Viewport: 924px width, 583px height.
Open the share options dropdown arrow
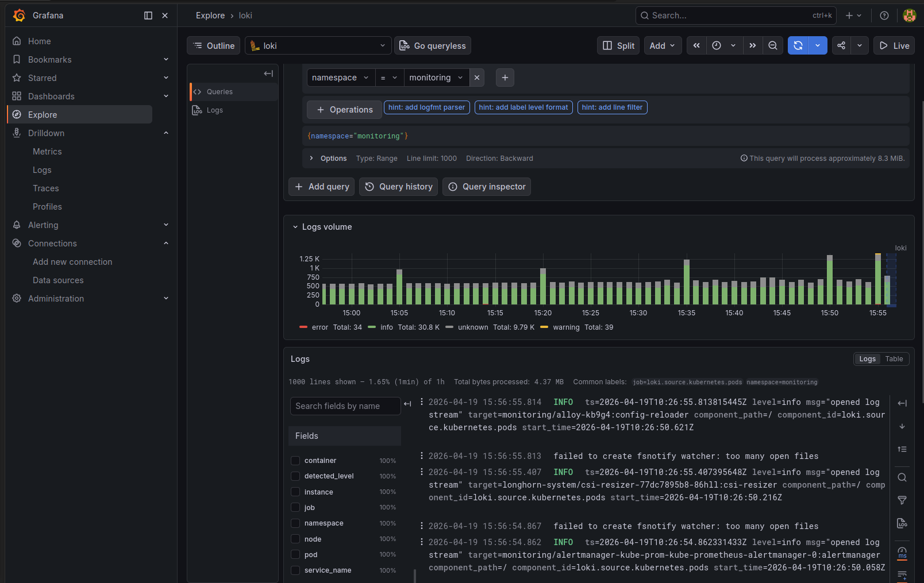860,45
